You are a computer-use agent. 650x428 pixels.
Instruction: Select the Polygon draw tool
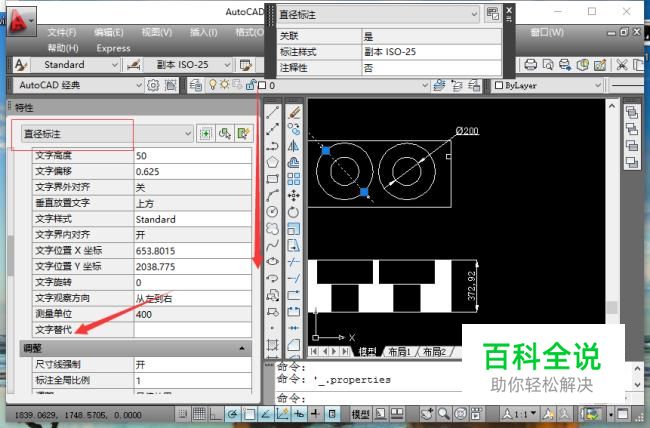(272, 162)
